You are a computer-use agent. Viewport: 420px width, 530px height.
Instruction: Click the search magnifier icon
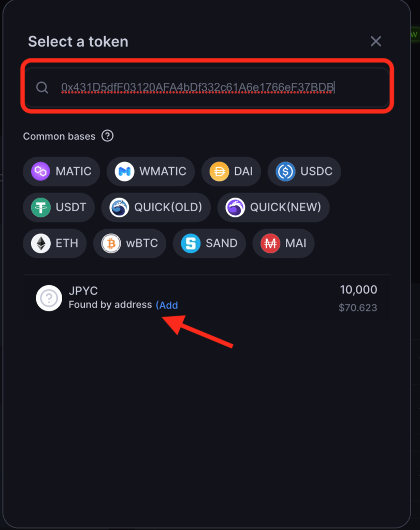42,87
